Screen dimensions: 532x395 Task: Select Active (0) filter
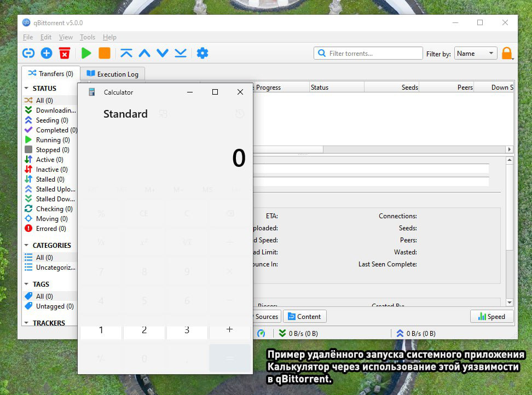[x=50, y=159]
